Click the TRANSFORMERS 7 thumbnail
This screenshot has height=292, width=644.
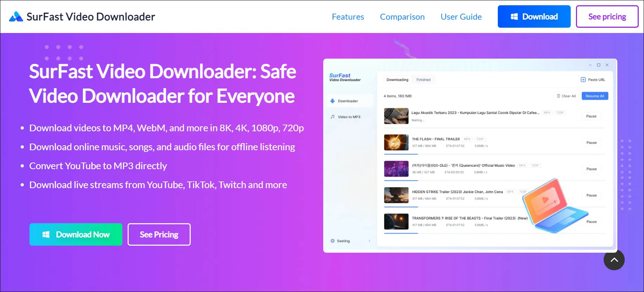396,221
